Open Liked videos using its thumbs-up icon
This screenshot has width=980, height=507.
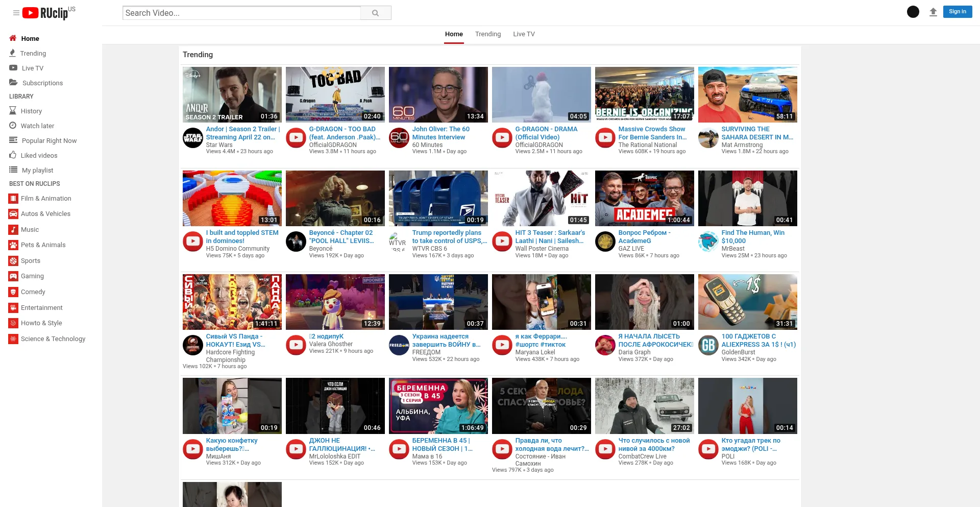[13, 155]
